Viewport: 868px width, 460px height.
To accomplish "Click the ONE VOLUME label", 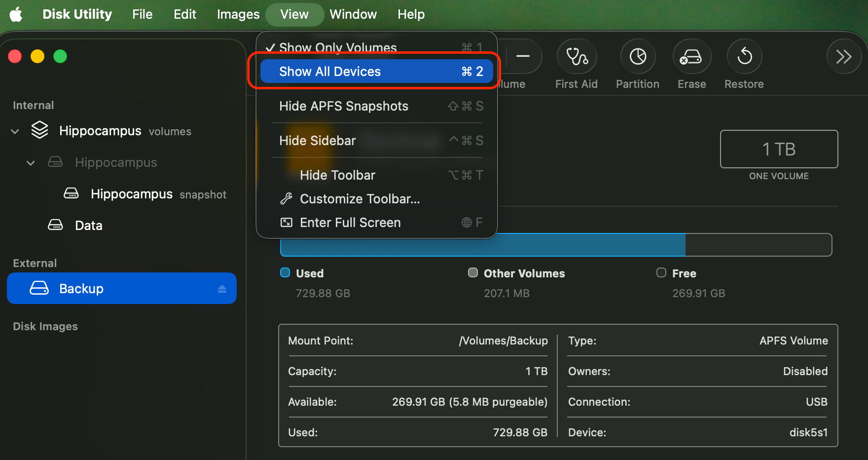I will tap(779, 176).
